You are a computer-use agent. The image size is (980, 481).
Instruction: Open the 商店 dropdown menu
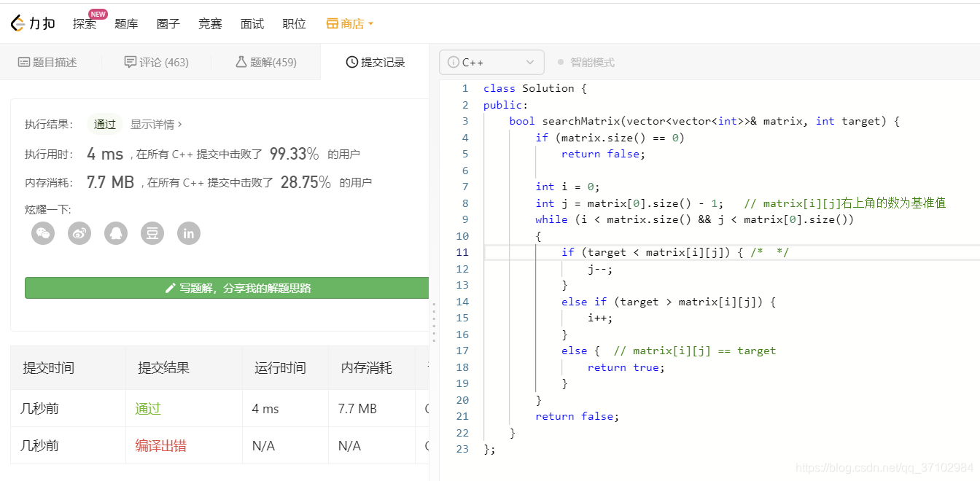pos(368,23)
